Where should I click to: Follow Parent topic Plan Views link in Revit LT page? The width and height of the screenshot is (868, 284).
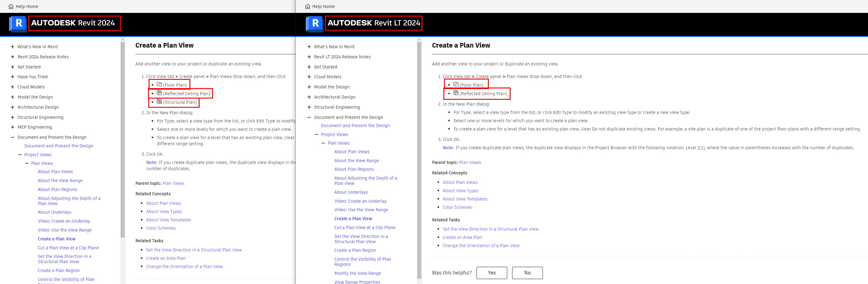coord(470,162)
